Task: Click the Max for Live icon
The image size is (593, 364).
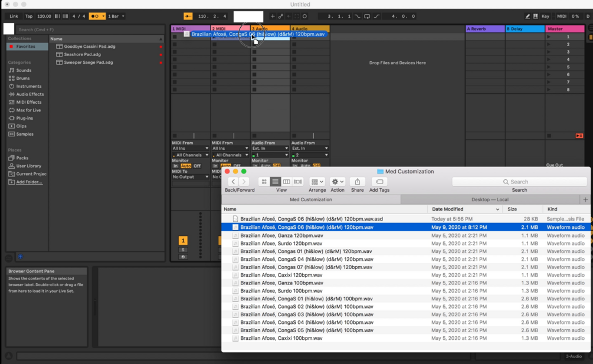Action: 11,110
